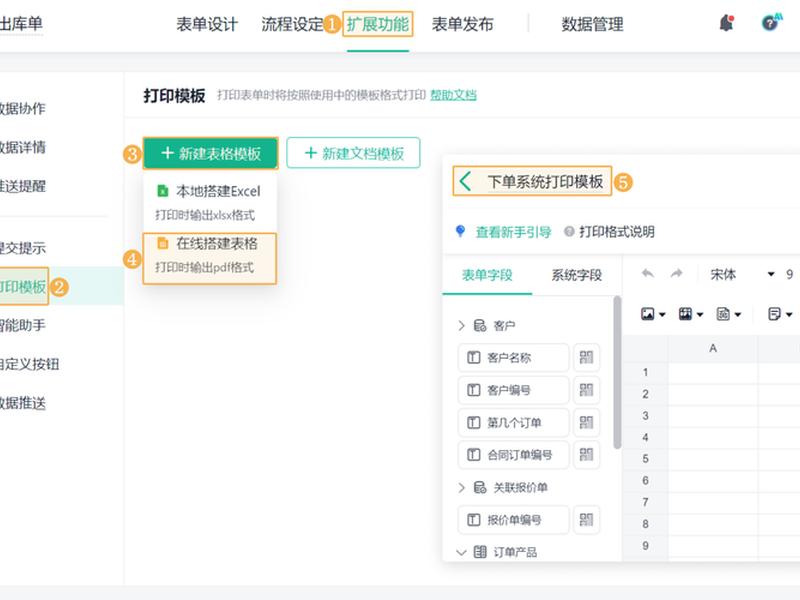
Task: Click the redo arrow in editor toolbar
Action: pyautogui.click(x=677, y=273)
